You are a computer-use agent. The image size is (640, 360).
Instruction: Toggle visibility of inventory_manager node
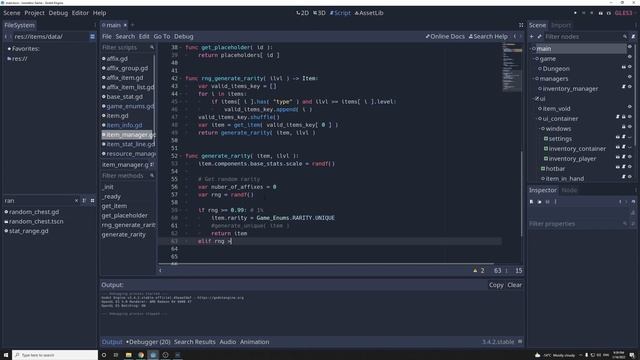click(x=630, y=87)
